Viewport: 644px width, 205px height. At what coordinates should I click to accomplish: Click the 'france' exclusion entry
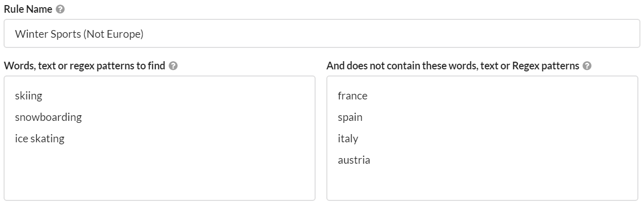click(x=352, y=96)
